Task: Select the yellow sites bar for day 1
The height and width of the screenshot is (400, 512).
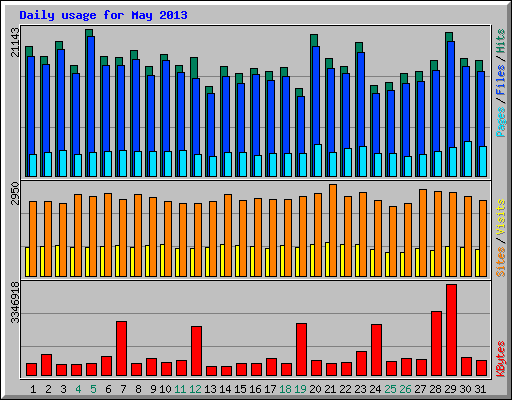Action: (x=27, y=262)
